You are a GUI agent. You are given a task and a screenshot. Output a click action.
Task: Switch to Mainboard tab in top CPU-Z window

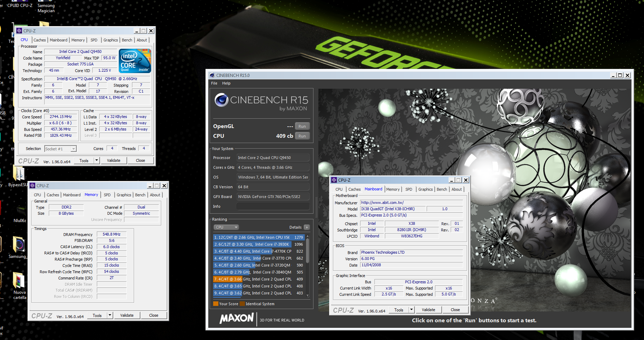tap(59, 40)
